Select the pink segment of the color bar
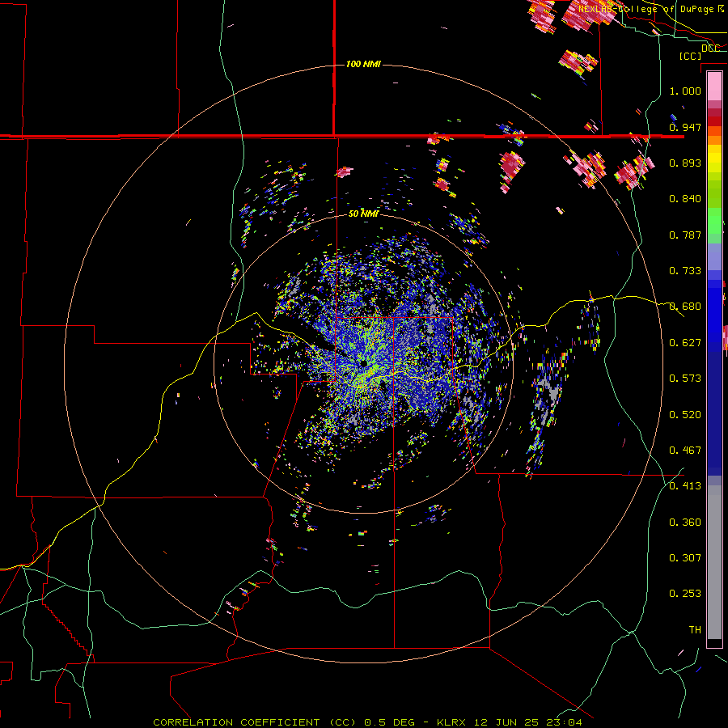 tap(714, 86)
